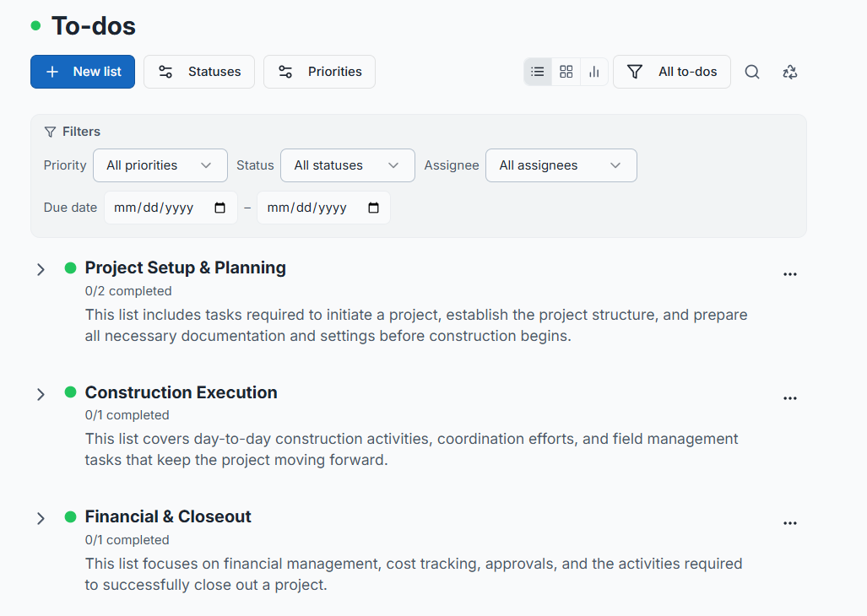Open calendar picker for end due date
The image size is (867, 616).
374,208
